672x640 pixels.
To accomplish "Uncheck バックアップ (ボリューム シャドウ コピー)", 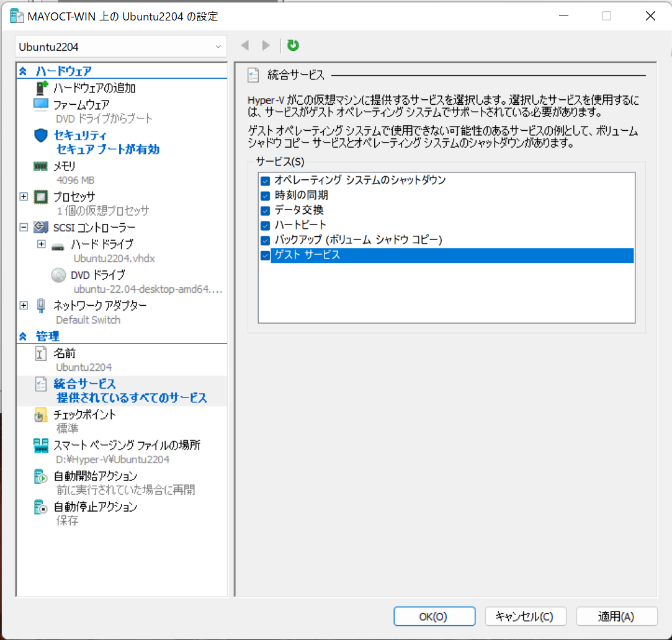I will (x=266, y=240).
